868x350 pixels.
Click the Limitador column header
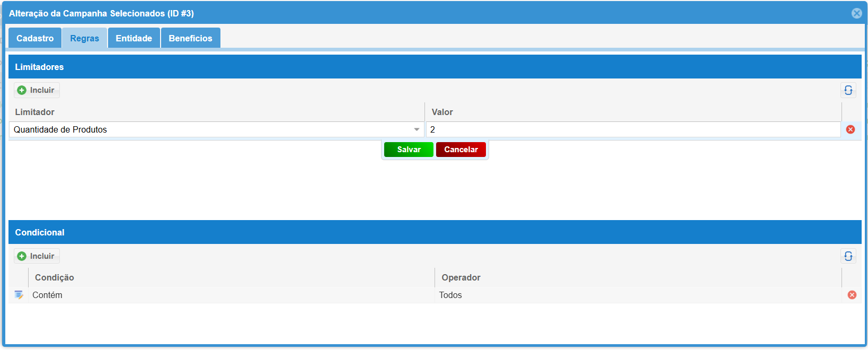tap(35, 112)
